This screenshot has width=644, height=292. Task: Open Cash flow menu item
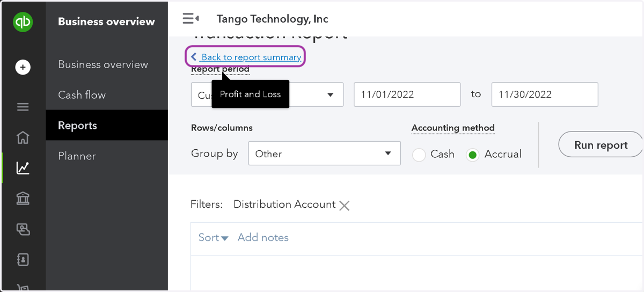(x=82, y=95)
